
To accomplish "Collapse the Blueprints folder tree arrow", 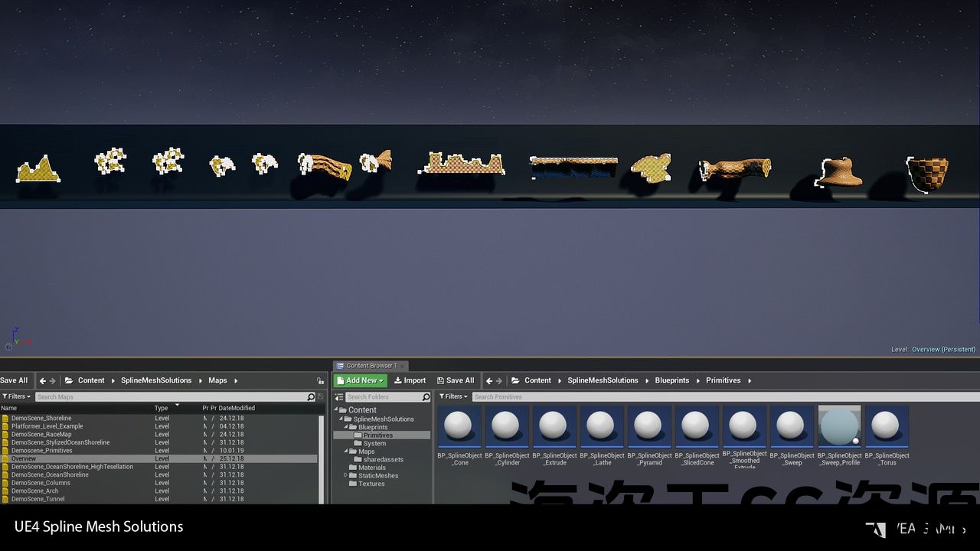I will pyautogui.click(x=346, y=427).
